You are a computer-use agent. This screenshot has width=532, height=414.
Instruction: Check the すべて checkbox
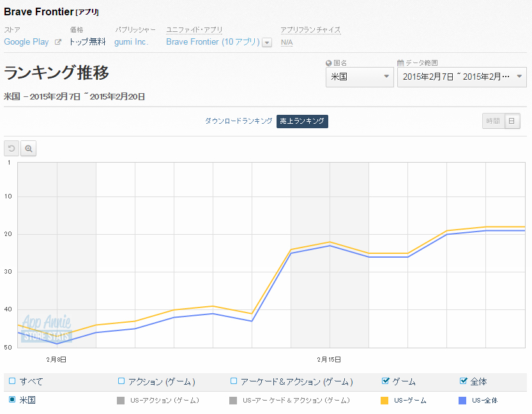[12, 381]
